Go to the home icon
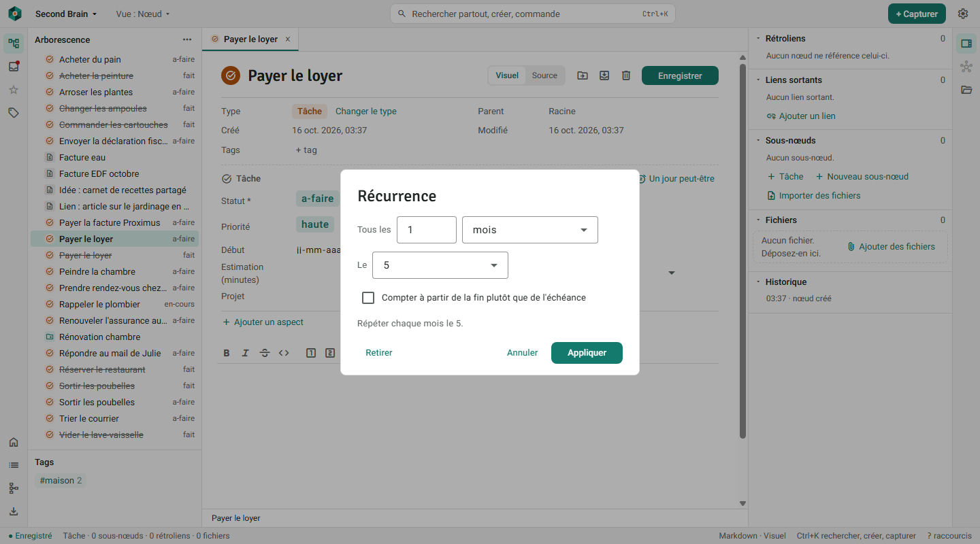Screen dimensions: 980x544 [x=14, y=442]
